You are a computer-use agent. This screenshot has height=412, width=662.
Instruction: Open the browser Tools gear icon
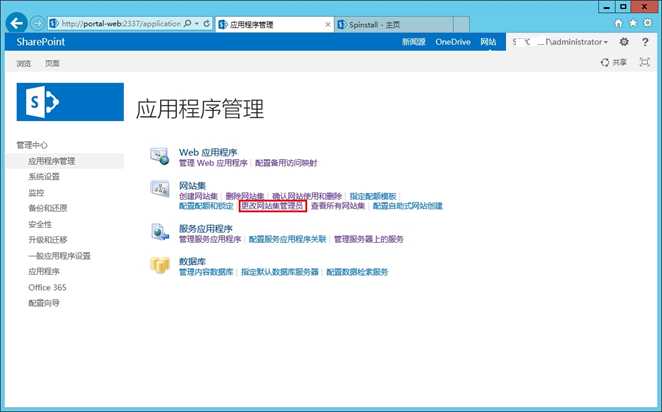tap(647, 23)
